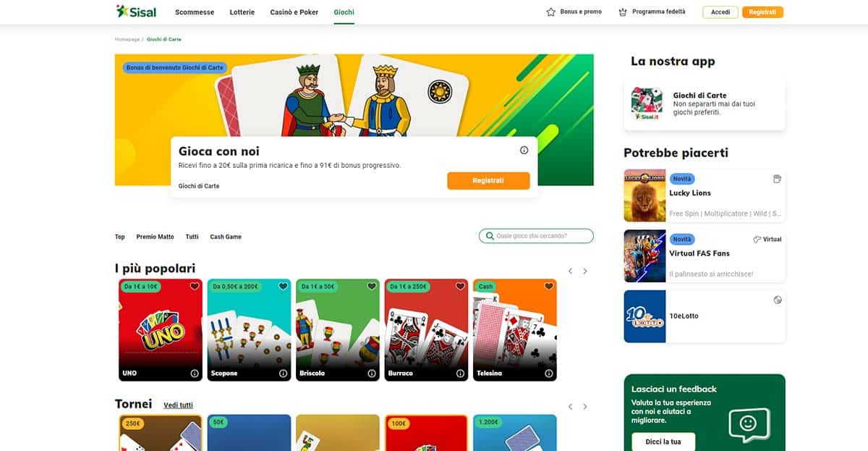
Task: Toggle favorite heart on UNO game
Action: coord(195,287)
